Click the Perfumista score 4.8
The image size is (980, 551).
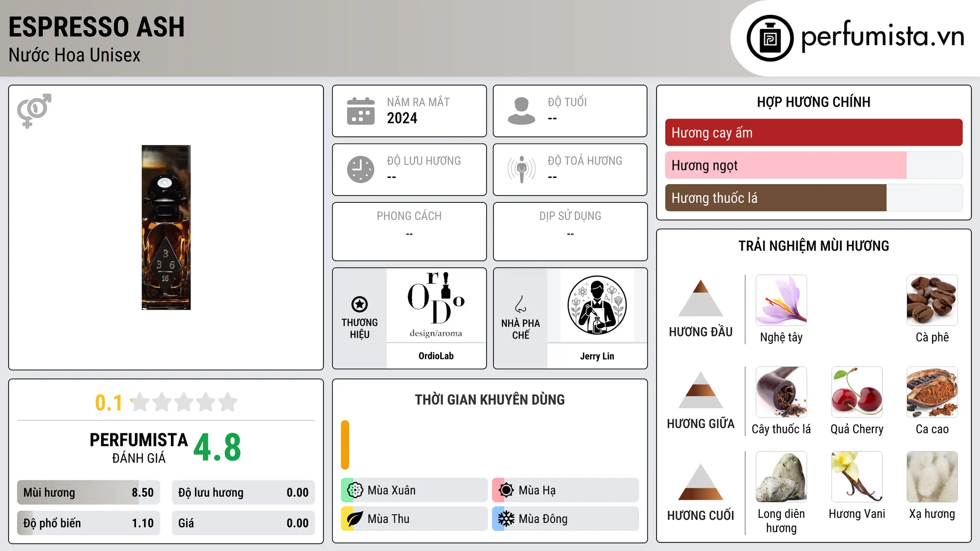[x=217, y=447]
